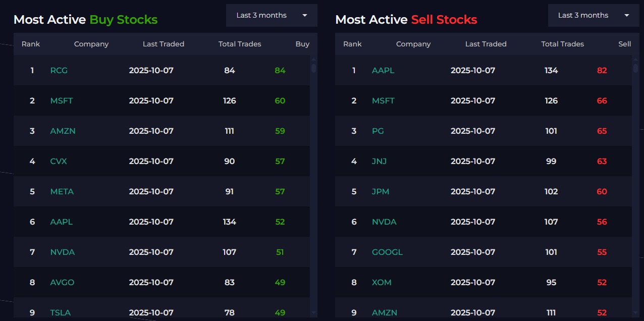Open JPM company link
644x321 pixels.
pos(381,191)
